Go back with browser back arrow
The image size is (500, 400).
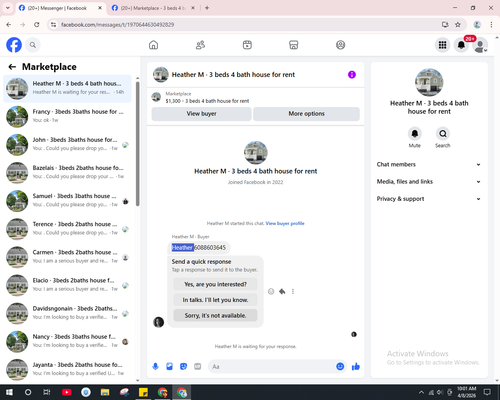pos(9,25)
